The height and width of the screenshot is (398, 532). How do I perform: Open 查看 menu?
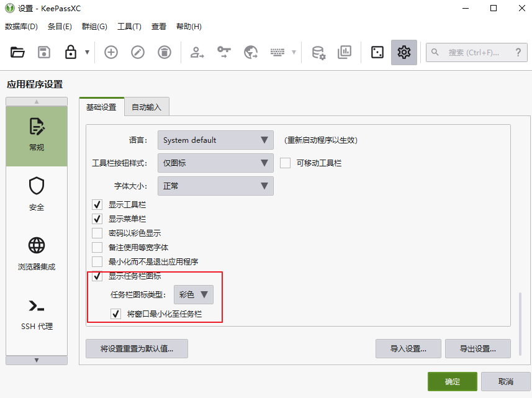[159, 27]
